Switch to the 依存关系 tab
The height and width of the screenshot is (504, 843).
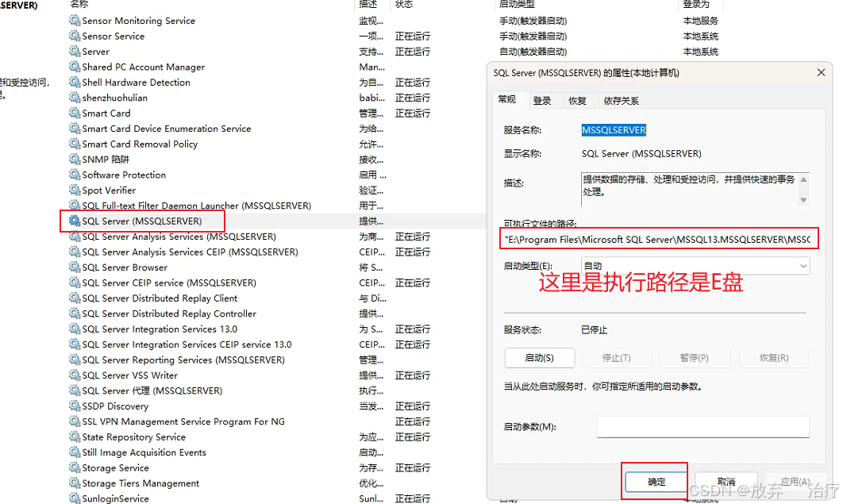pyautogui.click(x=621, y=101)
